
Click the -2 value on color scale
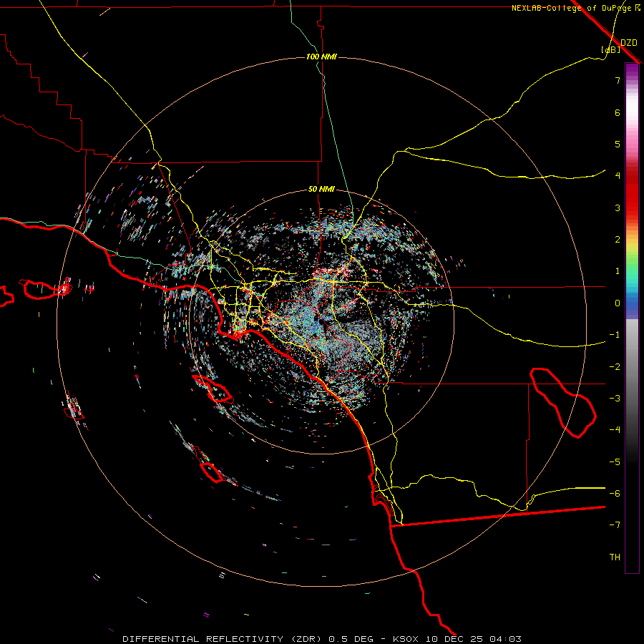(x=615, y=367)
